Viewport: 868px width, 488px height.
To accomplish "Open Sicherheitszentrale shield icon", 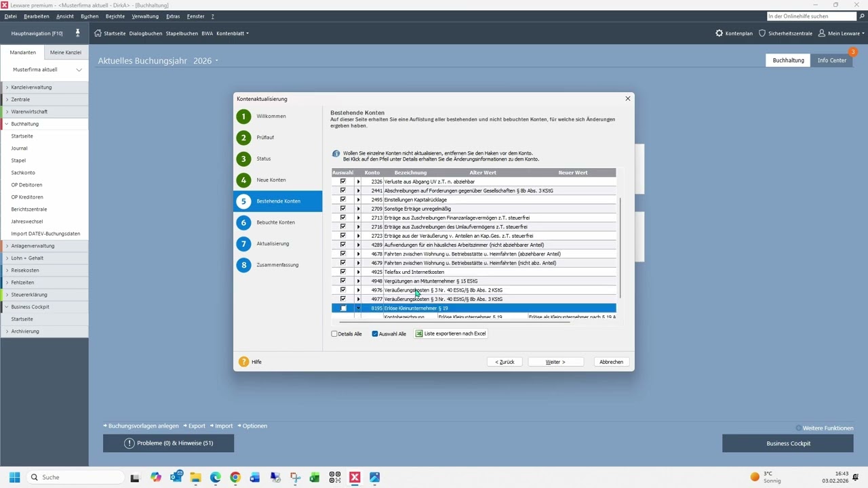I will coord(762,33).
